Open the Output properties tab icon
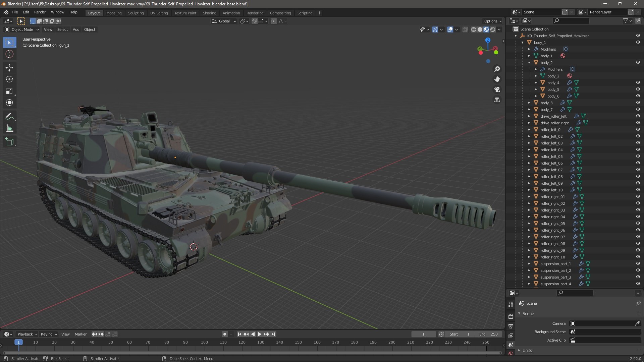This screenshot has height=362, width=644. pyautogui.click(x=511, y=326)
